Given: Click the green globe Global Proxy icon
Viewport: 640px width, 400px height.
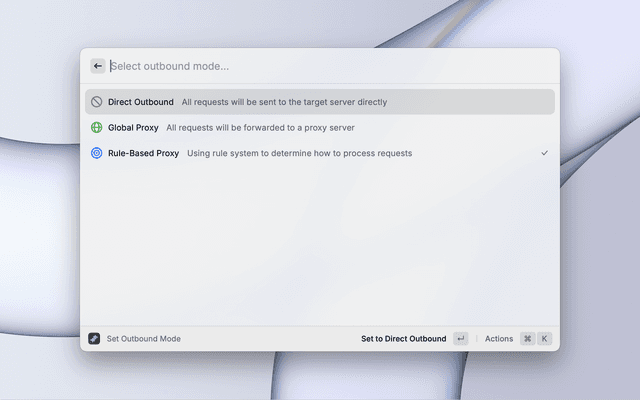Looking at the screenshot, I should click(96, 127).
